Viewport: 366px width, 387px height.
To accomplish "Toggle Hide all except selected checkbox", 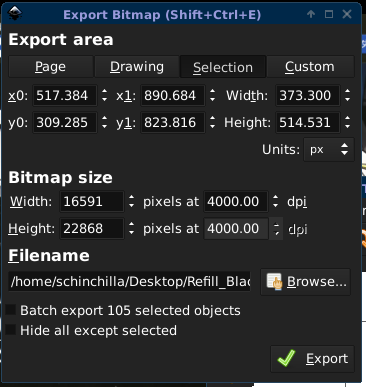I will pos(11,330).
